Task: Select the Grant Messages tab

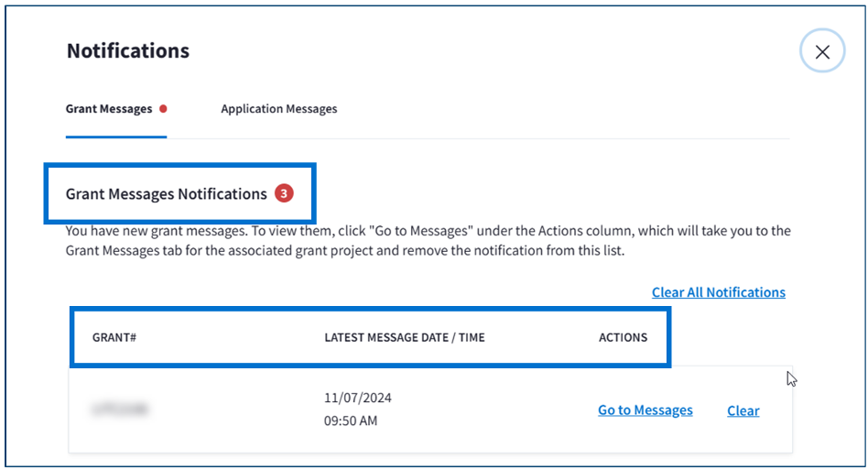Action: [108, 109]
